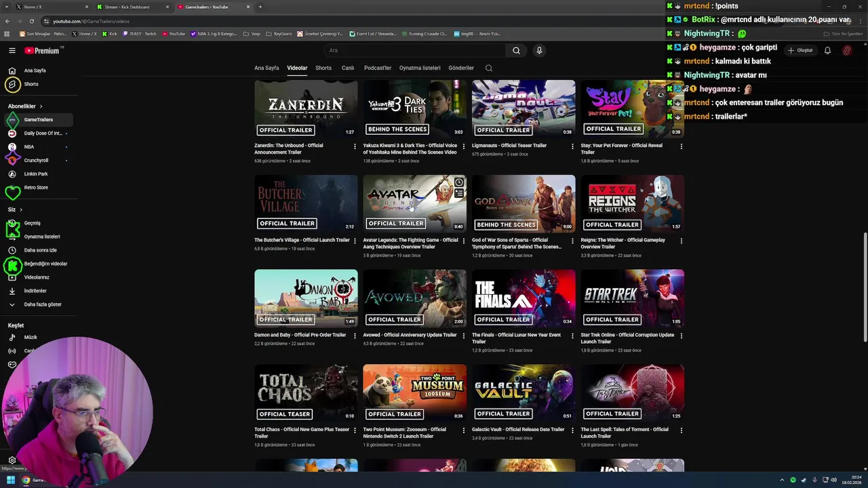This screenshot has height=488, width=868.
Task: Add Avatar Legends to queue via thumbnail icon
Action: coord(459,194)
